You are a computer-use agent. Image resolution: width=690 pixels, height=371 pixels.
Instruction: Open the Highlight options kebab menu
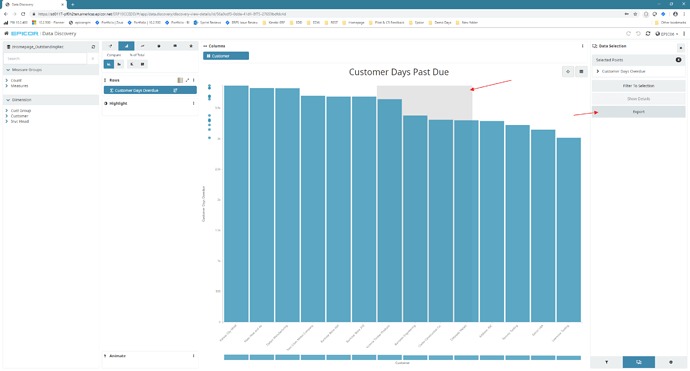(x=194, y=103)
